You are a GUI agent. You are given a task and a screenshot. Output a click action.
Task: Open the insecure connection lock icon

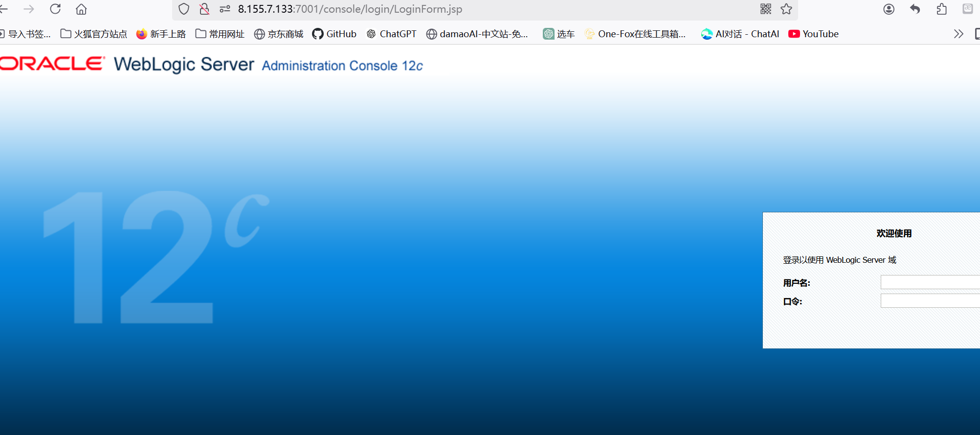(204, 9)
